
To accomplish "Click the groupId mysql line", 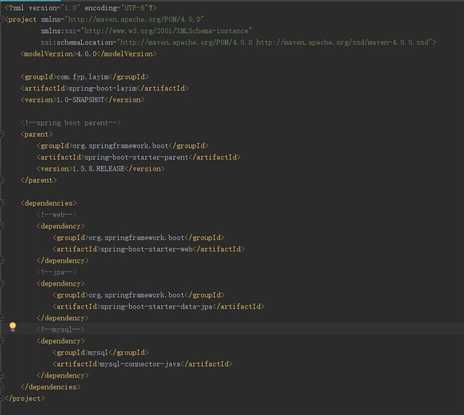I will tap(101, 352).
